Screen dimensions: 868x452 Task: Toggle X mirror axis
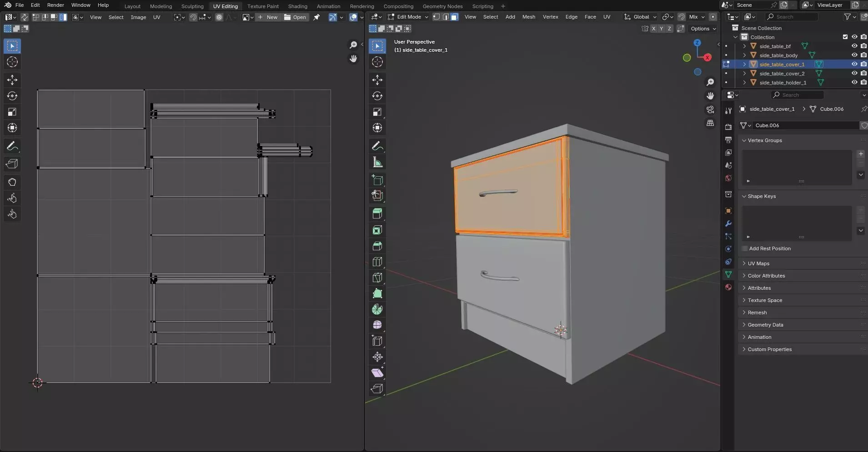pos(653,29)
